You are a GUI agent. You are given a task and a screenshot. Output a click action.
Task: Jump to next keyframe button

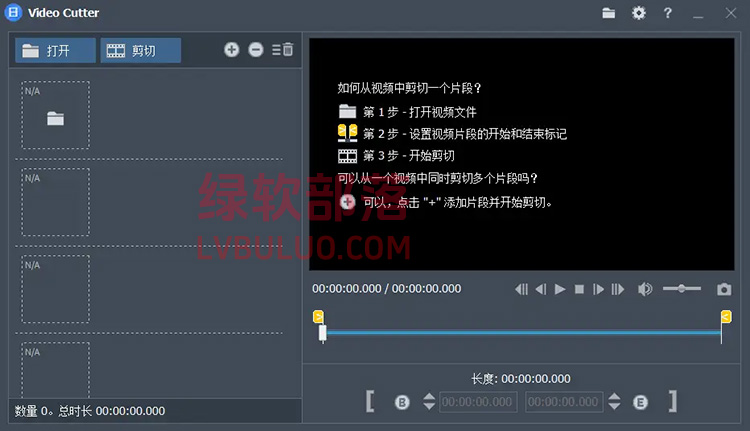[x=618, y=289]
